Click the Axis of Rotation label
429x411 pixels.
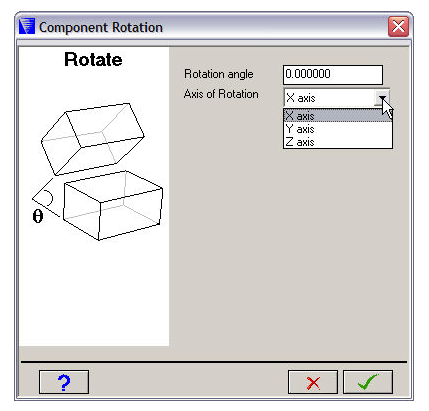pos(221,94)
